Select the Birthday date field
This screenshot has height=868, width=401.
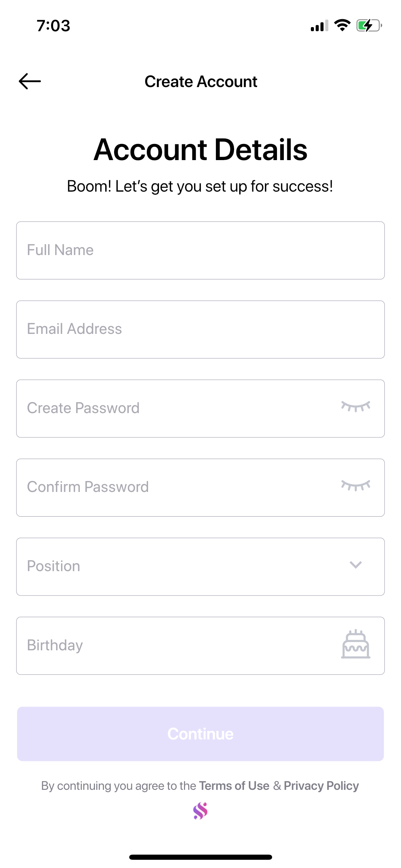tap(200, 646)
